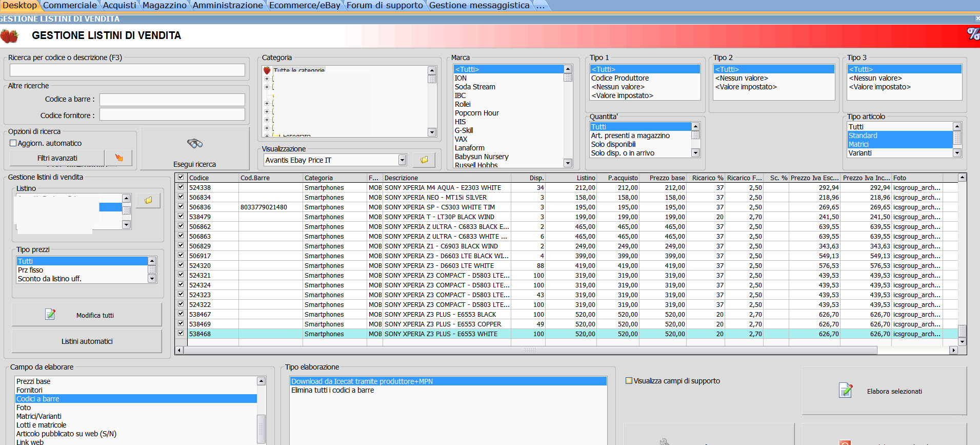Focus the Codice a barre input field
980x445 pixels.
[172, 100]
